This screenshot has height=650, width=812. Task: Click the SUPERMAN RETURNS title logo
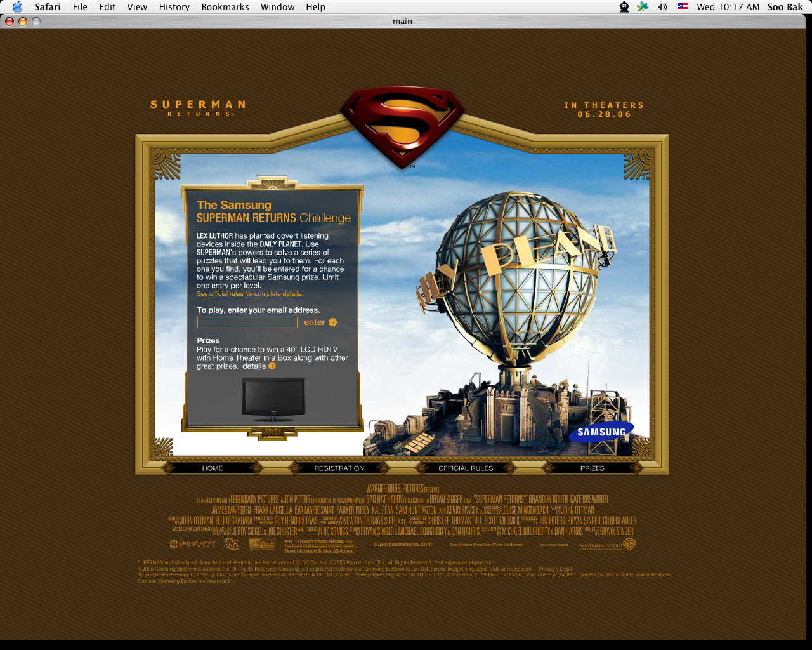click(x=198, y=108)
